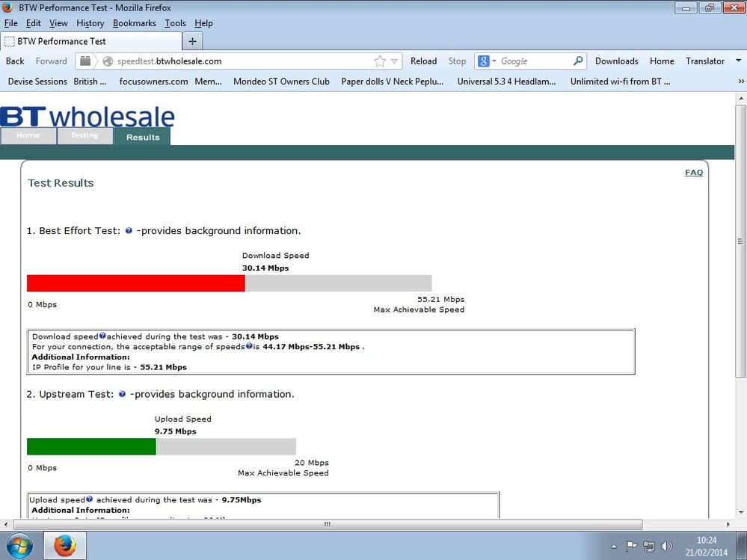Click the magnifier search icon
Screen dimensions: 747x560
(x=578, y=61)
